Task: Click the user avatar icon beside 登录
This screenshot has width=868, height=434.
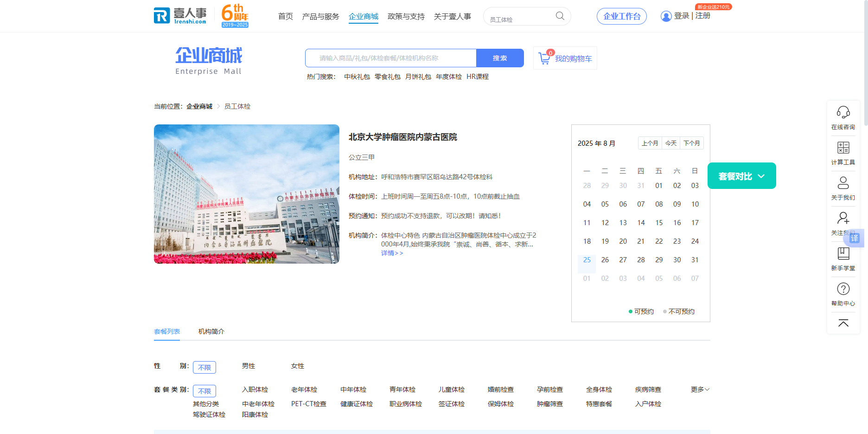Action: [x=666, y=16]
